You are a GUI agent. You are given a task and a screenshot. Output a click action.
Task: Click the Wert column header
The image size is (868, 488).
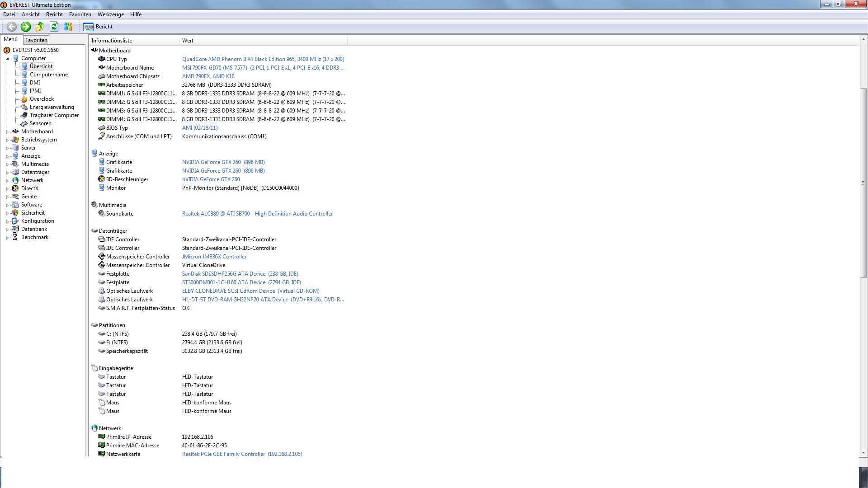tap(264, 41)
